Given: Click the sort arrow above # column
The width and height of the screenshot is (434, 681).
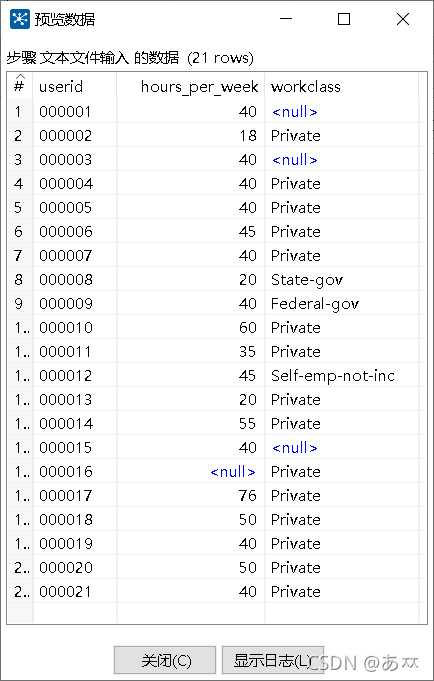Looking at the screenshot, I should pyautogui.click(x=20, y=76).
